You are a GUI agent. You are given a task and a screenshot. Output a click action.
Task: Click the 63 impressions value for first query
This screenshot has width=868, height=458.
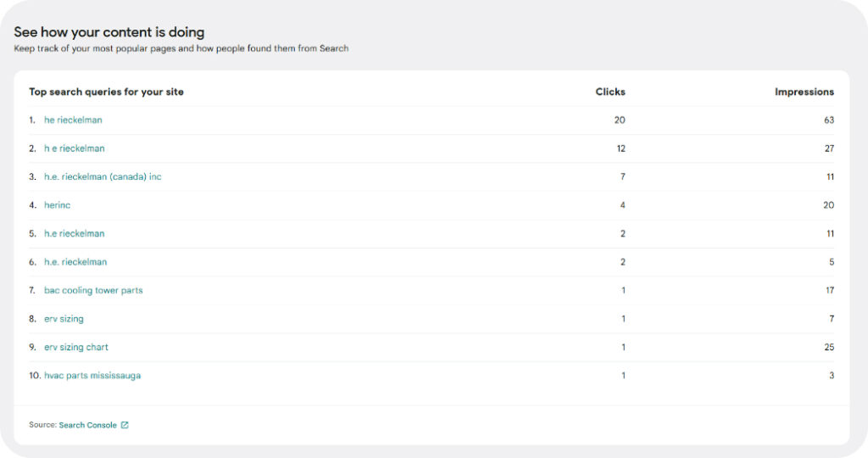click(x=829, y=120)
